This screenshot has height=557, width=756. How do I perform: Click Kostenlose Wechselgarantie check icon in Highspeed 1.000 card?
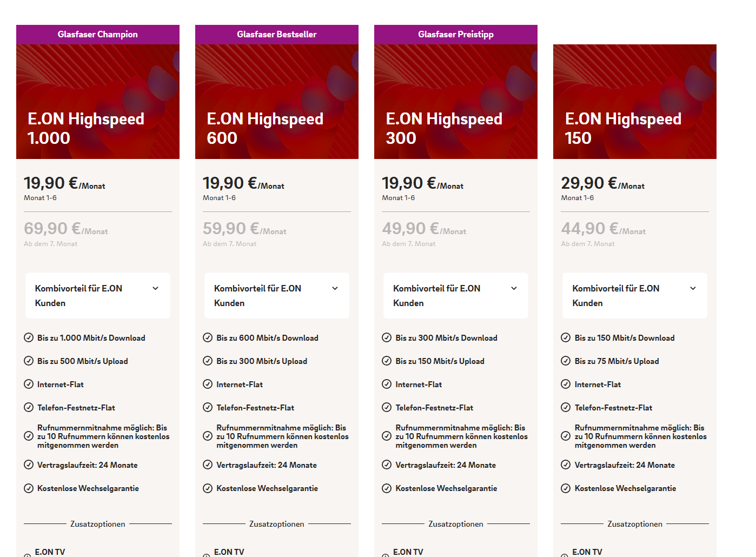click(x=29, y=488)
